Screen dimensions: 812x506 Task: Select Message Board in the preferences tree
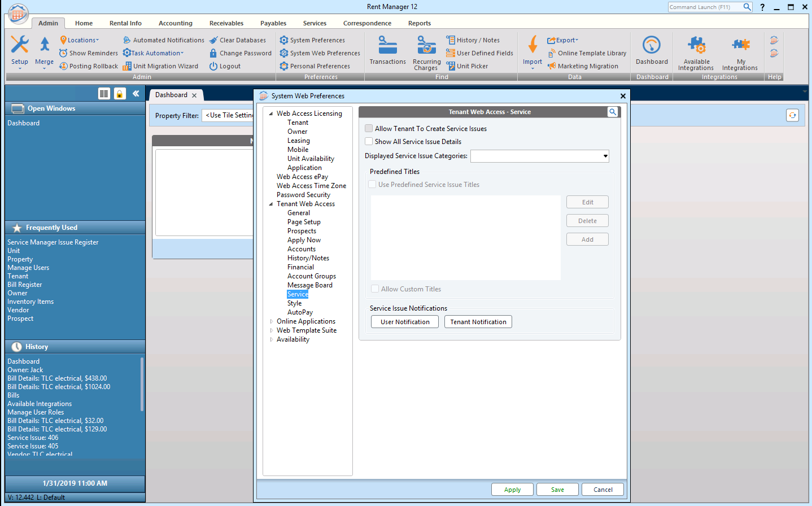[309, 285]
